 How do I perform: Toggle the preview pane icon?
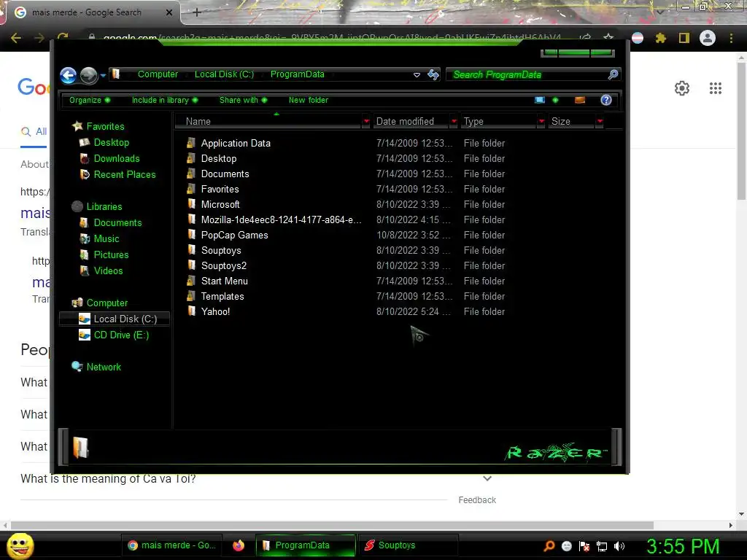(x=580, y=100)
